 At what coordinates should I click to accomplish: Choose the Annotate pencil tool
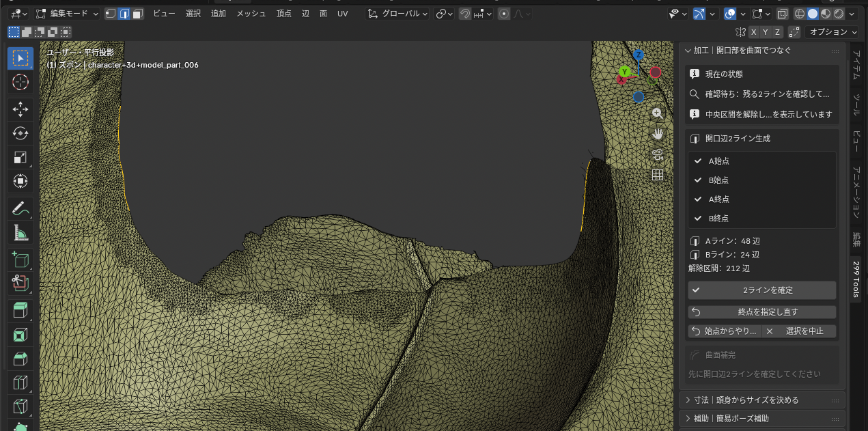(x=20, y=208)
